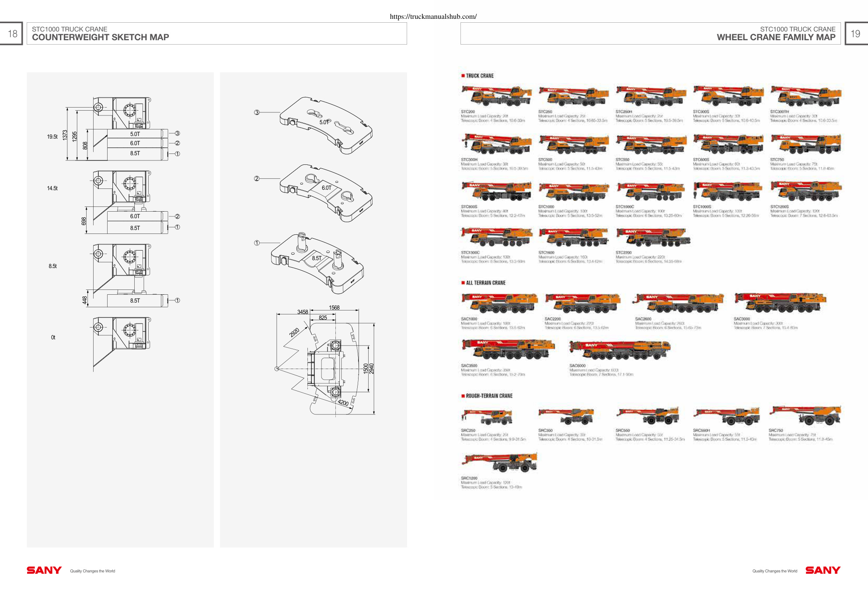Click the STC1600 crane picture

pyautogui.click(x=574, y=237)
